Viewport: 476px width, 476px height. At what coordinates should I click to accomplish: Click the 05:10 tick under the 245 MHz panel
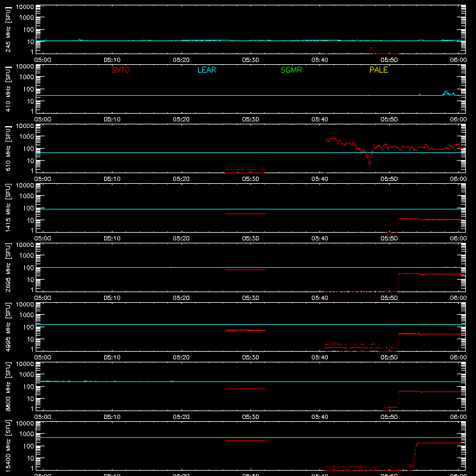[x=112, y=60]
